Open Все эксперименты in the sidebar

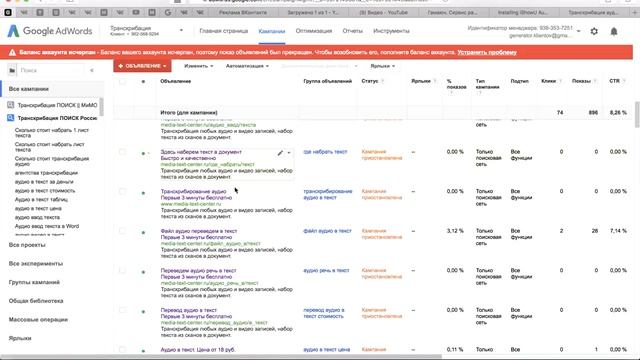(36, 264)
